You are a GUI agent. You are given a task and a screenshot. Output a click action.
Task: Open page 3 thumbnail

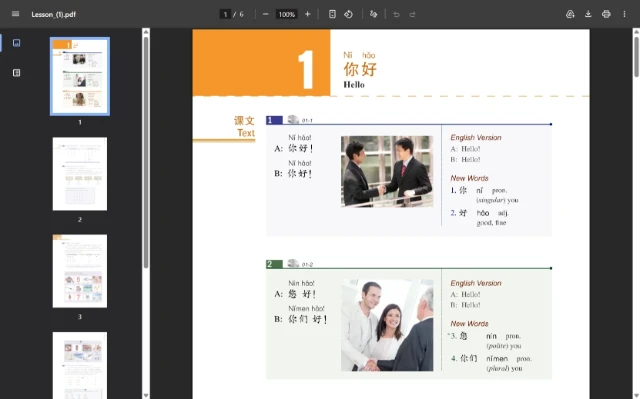click(x=80, y=271)
